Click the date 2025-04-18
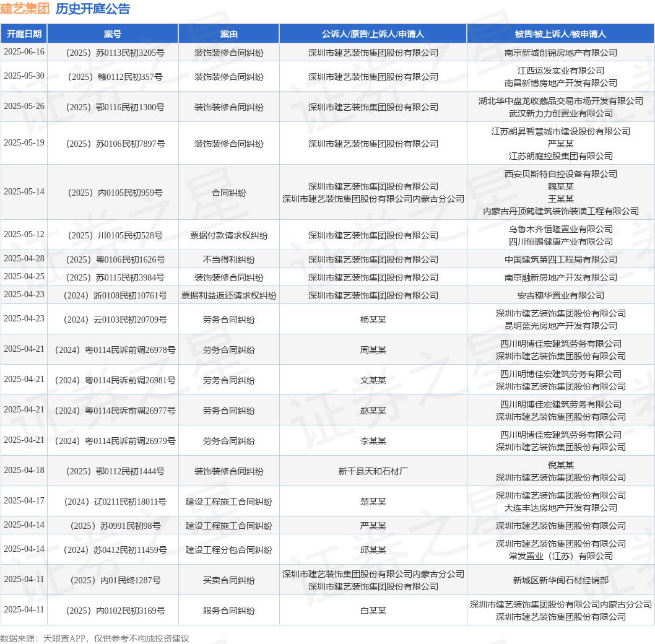The height and width of the screenshot is (644, 655). click(x=24, y=471)
